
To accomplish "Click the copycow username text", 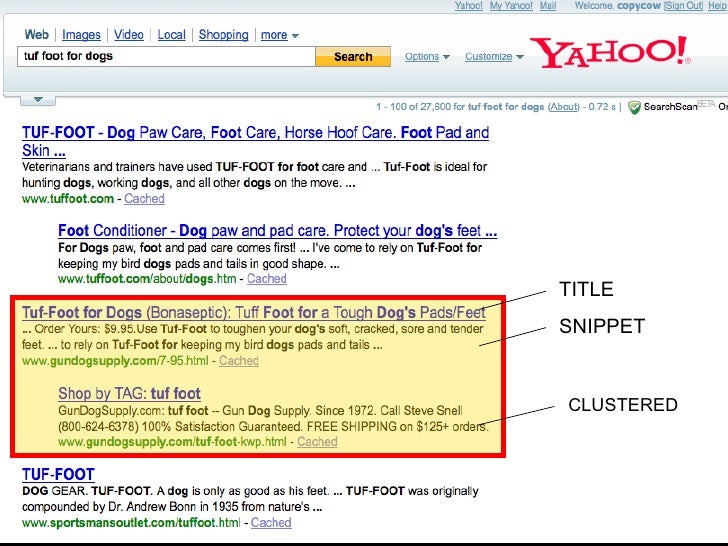I will tap(639, 6).
